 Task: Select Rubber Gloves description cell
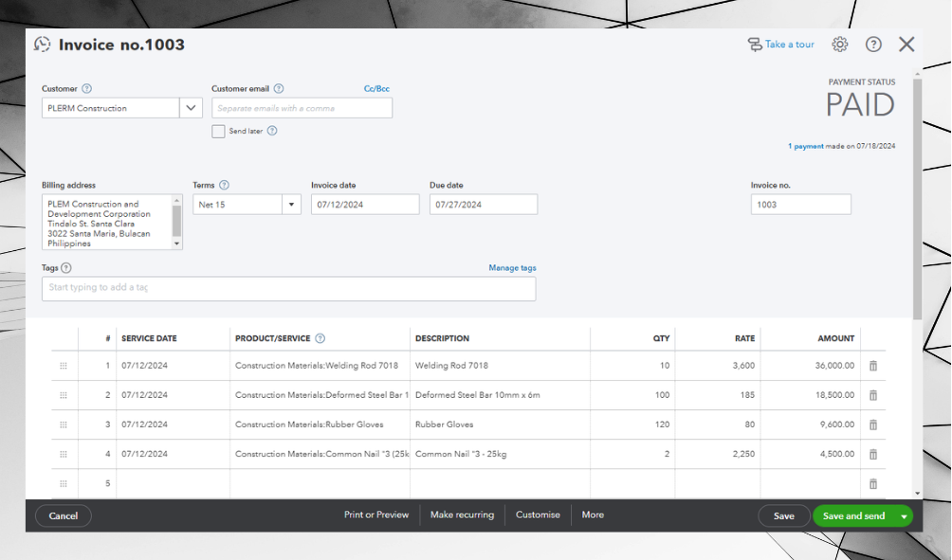[x=500, y=425]
